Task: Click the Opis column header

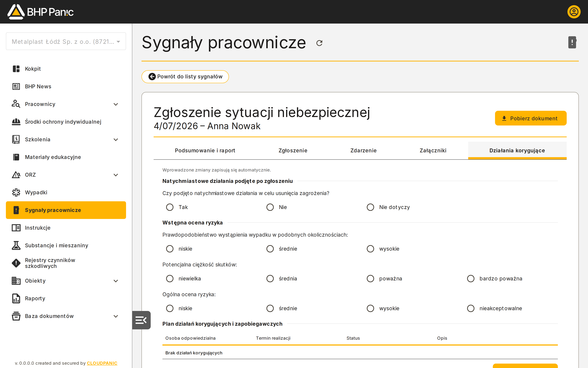Action: coord(442,338)
